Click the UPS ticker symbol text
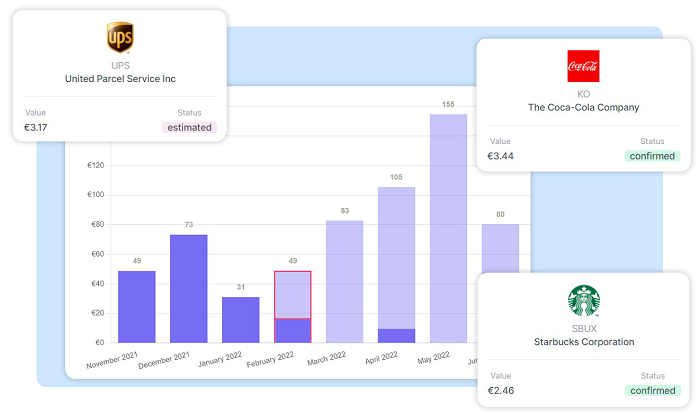 coord(120,65)
